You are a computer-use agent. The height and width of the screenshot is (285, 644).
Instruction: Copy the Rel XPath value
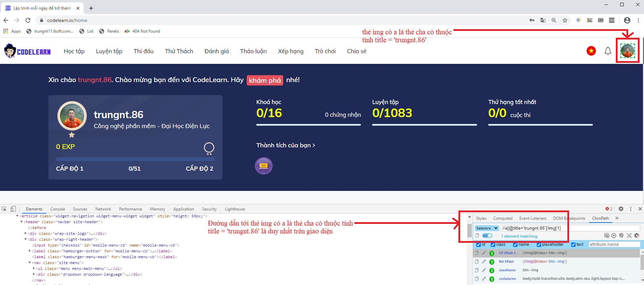pyautogui.click(x=477, y=262)
